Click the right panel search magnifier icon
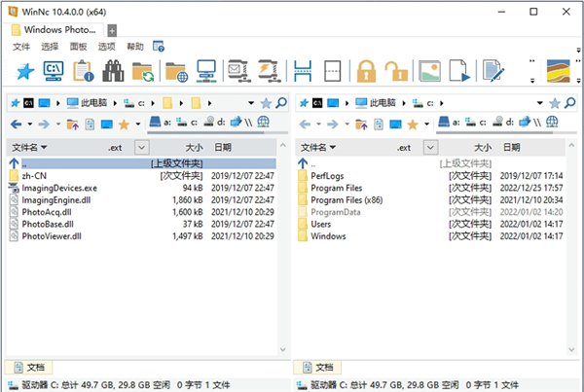584x392 pixels. click(x=570, y=103)
